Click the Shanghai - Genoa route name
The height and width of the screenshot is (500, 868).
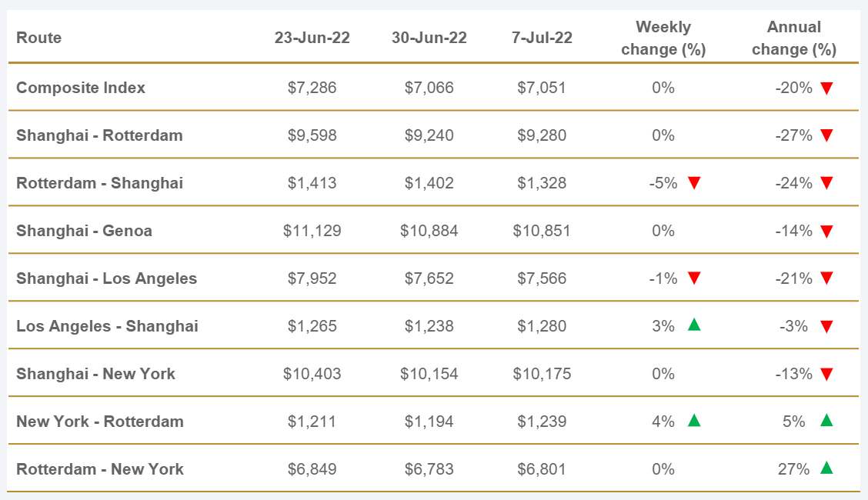click(x=84, y=231)
